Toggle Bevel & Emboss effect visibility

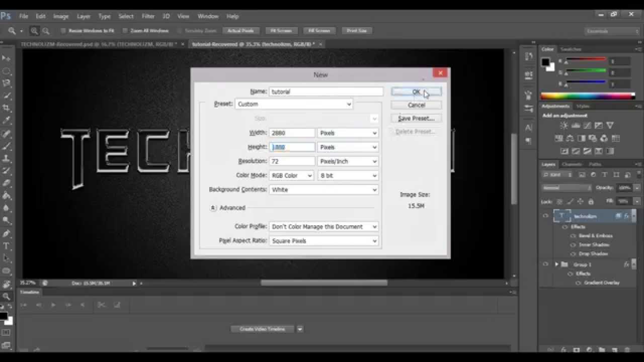click(573, 236)
